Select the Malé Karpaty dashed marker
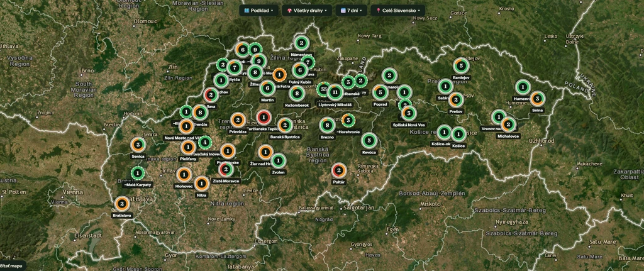This screenshot has height=271, width=644. coord(138,174)
